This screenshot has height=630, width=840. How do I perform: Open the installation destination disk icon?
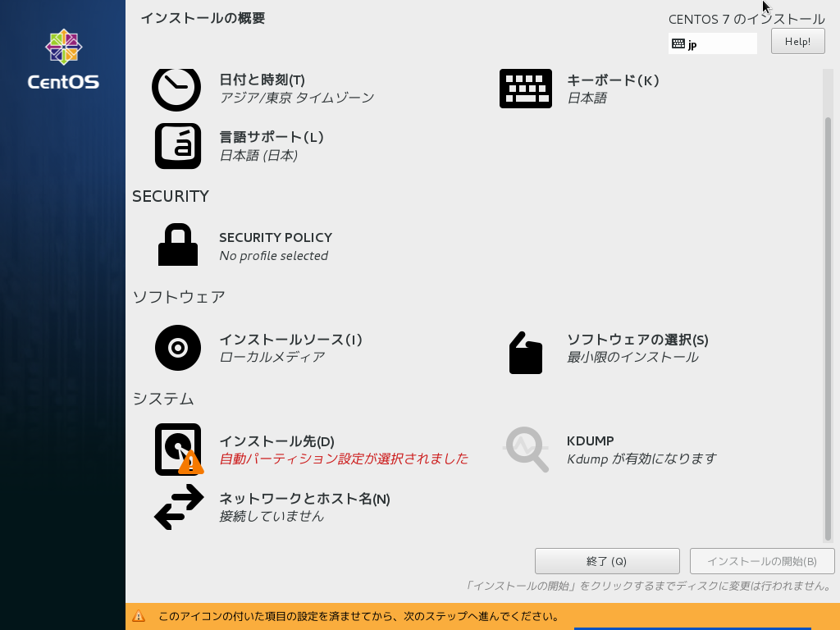pyautogui.click(x=178, y=449)
